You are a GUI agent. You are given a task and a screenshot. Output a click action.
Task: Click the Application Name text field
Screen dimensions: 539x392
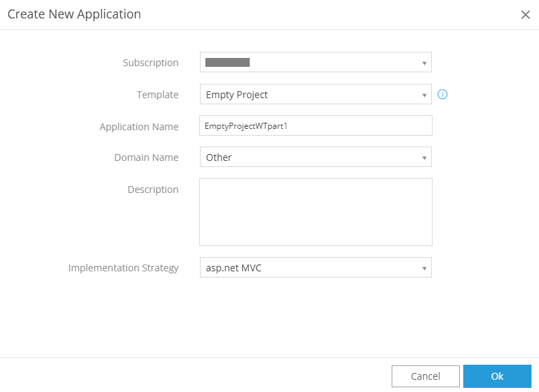click(315, 126)
